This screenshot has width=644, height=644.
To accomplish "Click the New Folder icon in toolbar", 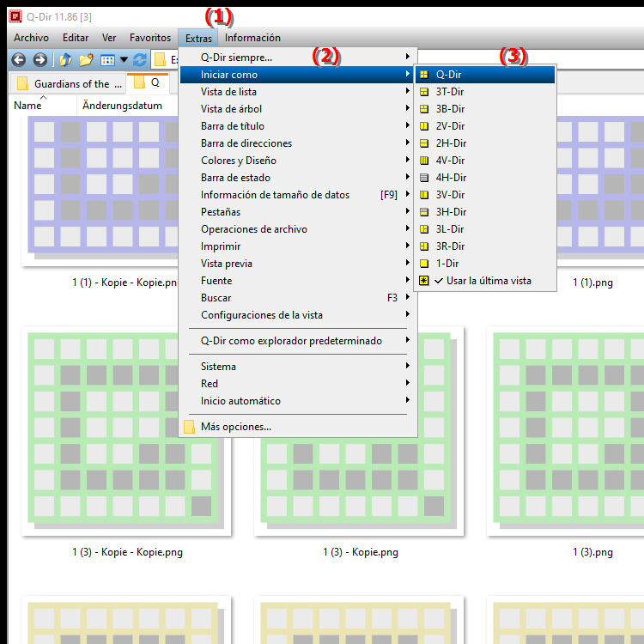I will click(86, 60).
